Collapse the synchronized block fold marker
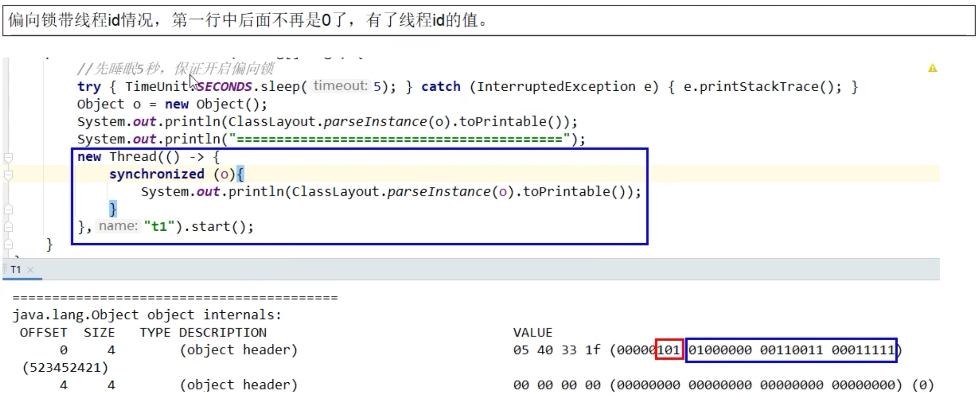The image size is (980, 395). (8, 175)
